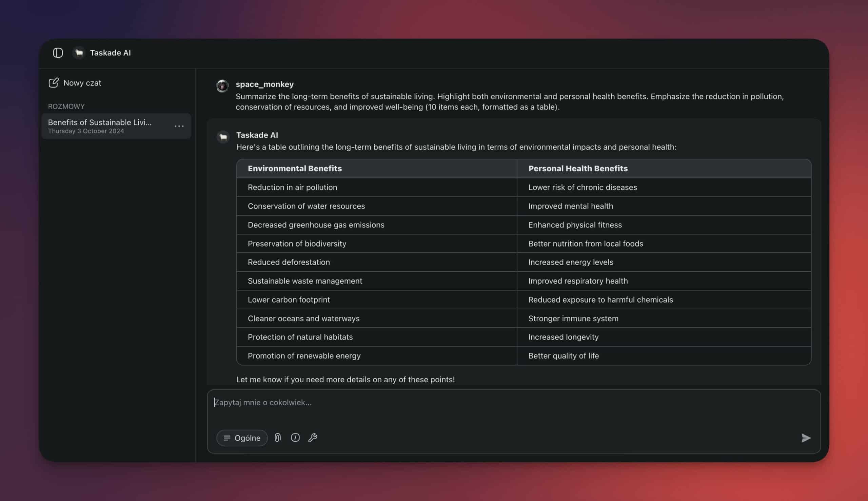
Task: Click the Nowy czat compose icon
Action: point(53,82)
